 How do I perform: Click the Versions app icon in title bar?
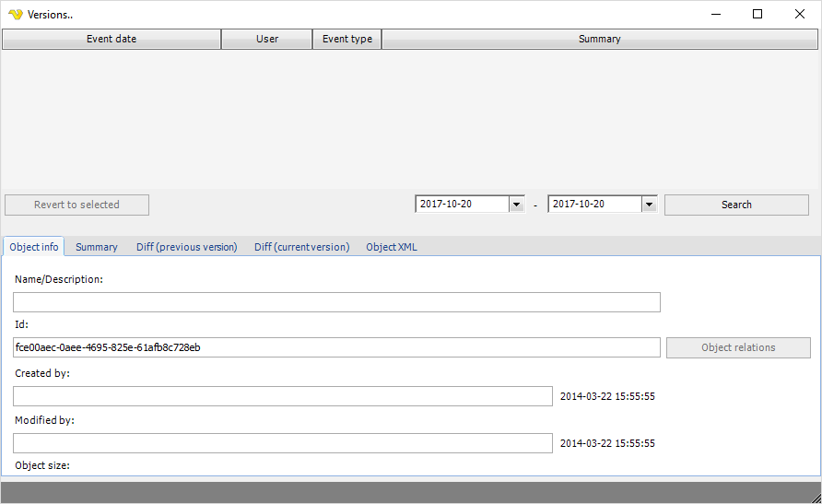15,14
